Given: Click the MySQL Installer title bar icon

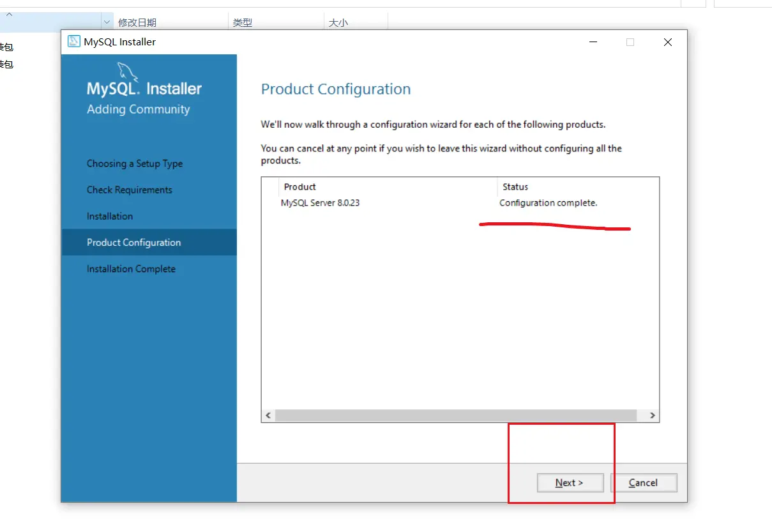Looking at the screenshot, I should point(74,42).
